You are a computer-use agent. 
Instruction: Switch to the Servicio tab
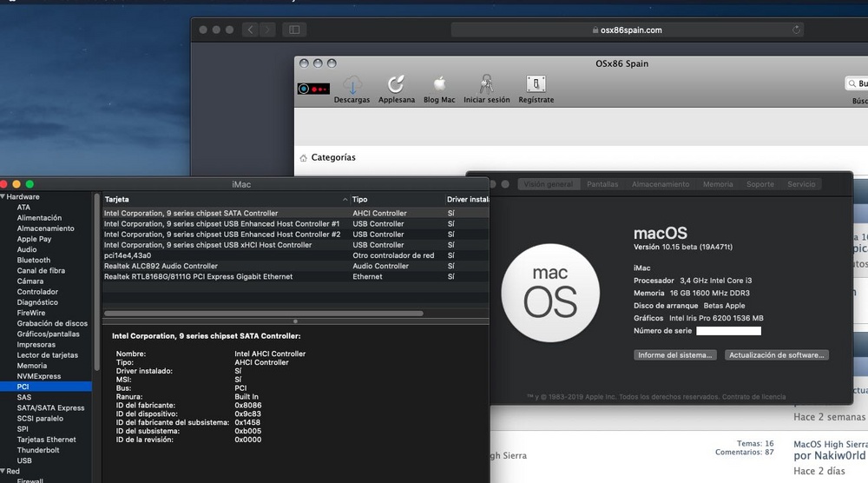pyautogui.click(x=801, y=184)
